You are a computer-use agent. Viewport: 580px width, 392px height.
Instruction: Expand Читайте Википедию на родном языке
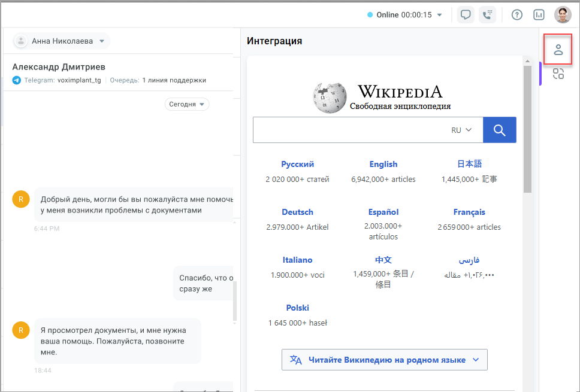(384, 360)
